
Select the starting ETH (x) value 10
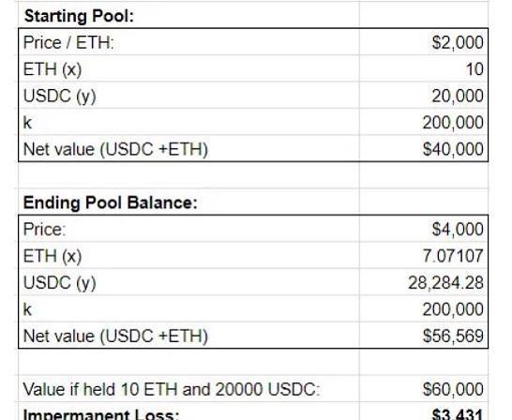point(424,68)
